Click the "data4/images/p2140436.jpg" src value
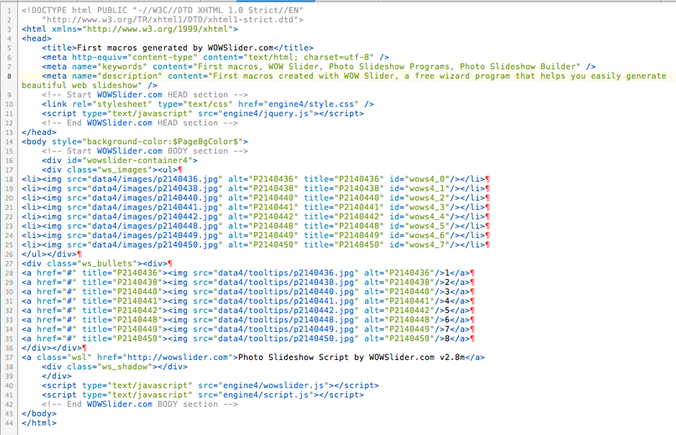The height and width of the screenshot is (435, 676). pos(155,179)
